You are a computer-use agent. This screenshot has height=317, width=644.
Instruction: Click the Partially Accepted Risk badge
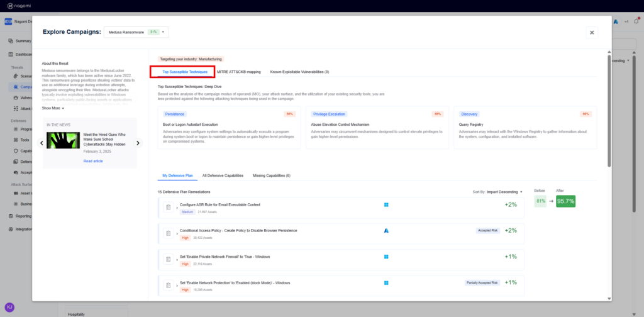pyautogui.click(x=482, y=282)
